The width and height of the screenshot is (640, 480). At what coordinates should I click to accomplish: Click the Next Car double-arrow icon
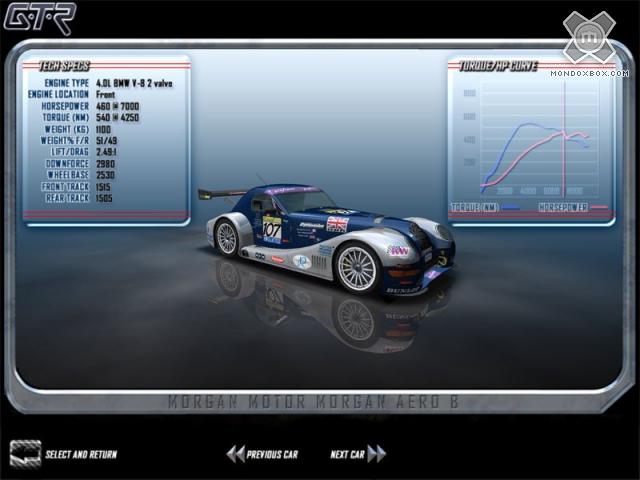(376, 454)
